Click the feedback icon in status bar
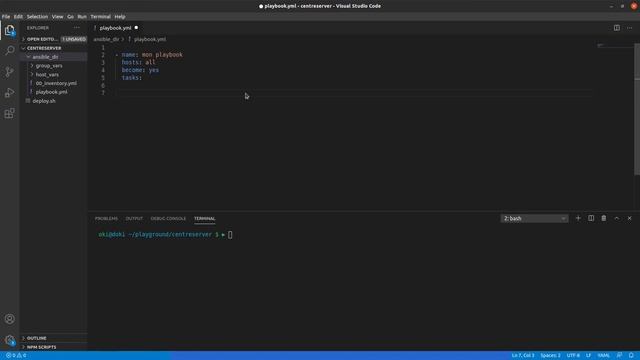 click(619, 356)
